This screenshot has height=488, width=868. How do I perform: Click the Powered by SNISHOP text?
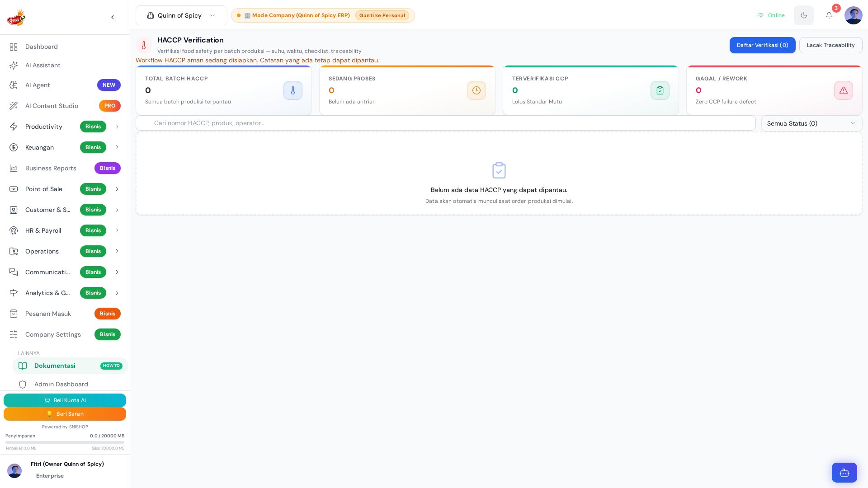pyautogui.click(x=65, y=427)
